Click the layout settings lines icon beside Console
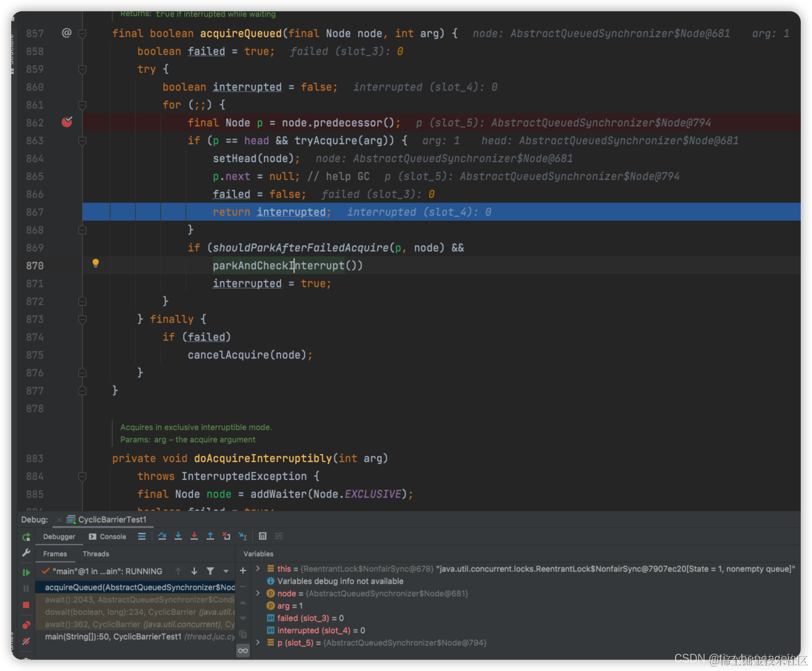The width and height of the screenshot is (812, 671). point(142,536)
